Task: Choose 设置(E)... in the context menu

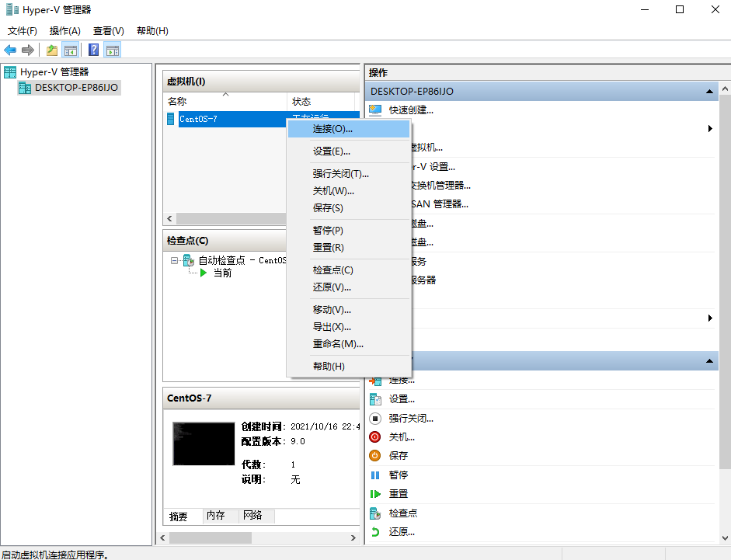Action: click(349, 151)
